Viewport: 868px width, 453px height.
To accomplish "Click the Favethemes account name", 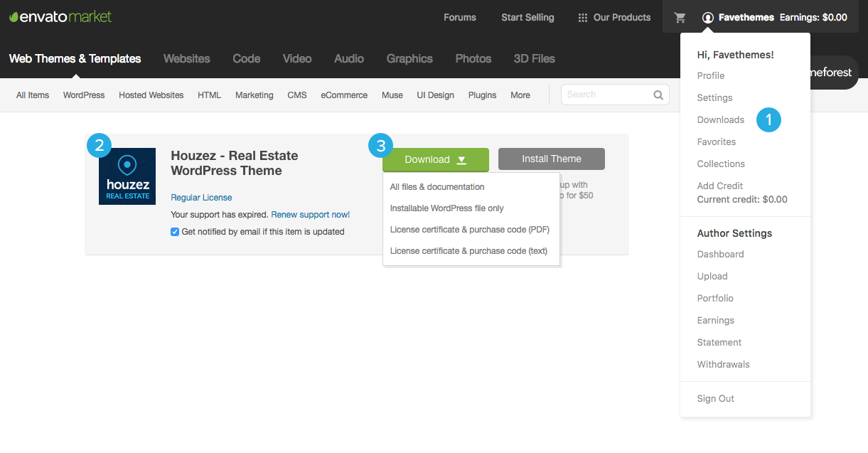I will pyautogui.click(x=746, y=17).
